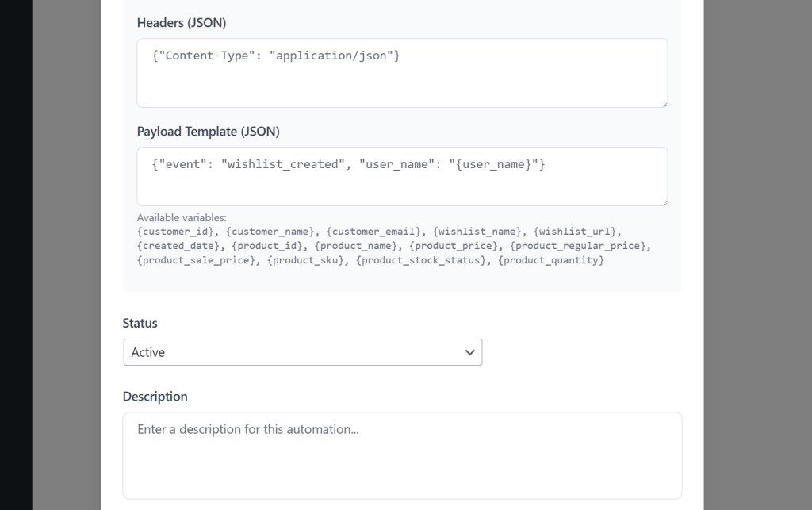Image resolution: width=812 pixels, height=510 pixels.
Task: Click the {product_regular_price} variable text
Action: click(x=577, y=246)
